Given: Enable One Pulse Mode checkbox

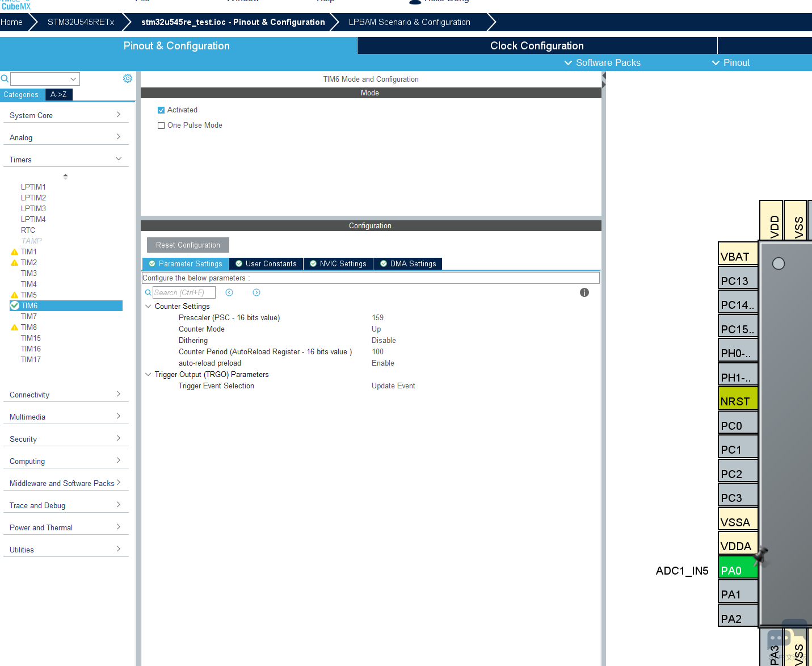Looking at the screenshot, I should pos(161,125).
